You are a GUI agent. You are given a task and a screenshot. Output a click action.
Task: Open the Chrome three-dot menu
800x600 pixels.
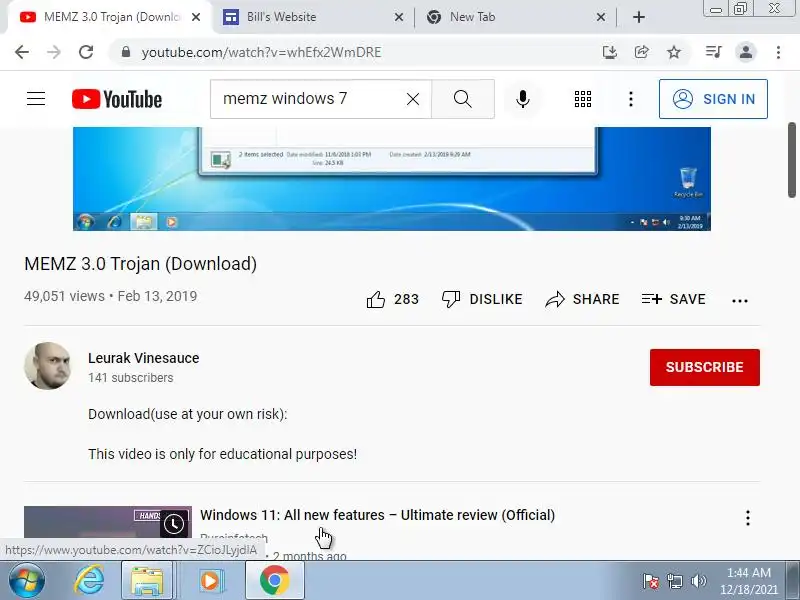(778, 52)
